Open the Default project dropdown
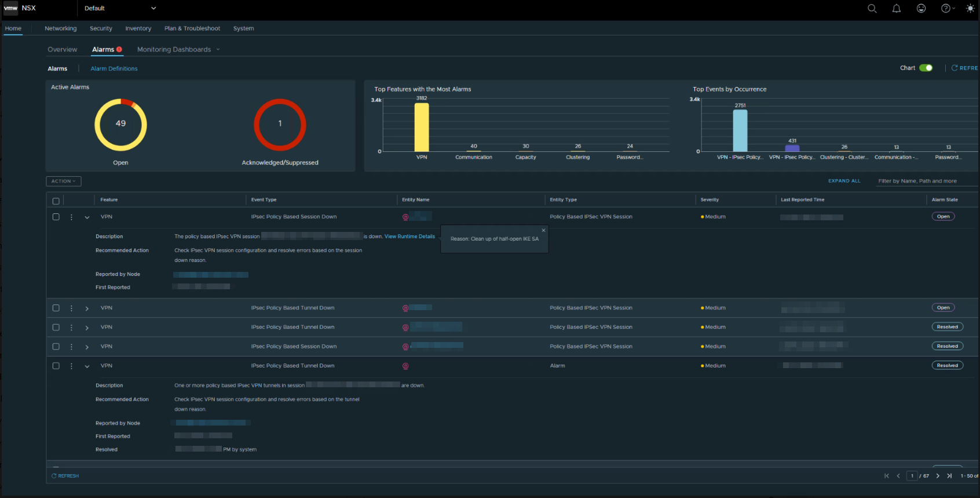 [x=120, y=8]
